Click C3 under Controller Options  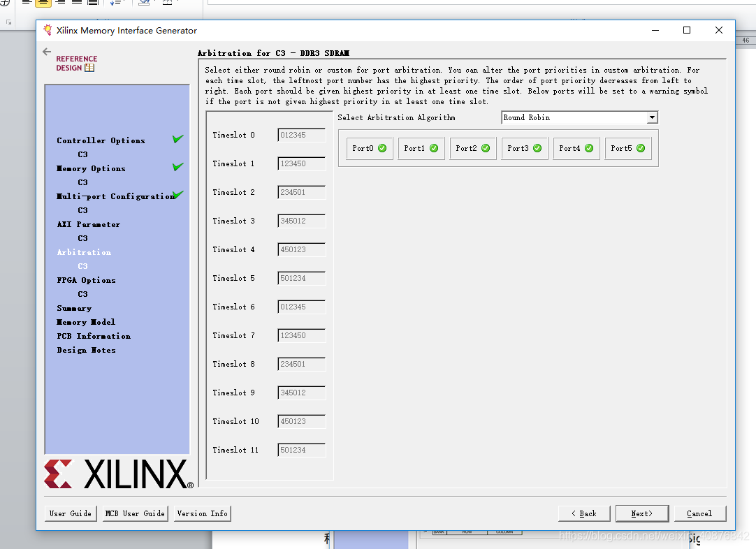(83, 155)
